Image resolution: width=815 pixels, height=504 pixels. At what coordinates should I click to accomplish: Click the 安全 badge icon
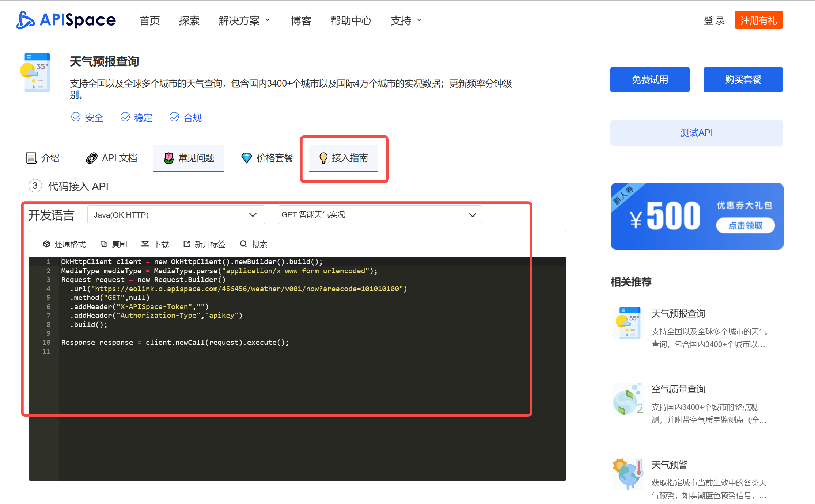(76, 117)
